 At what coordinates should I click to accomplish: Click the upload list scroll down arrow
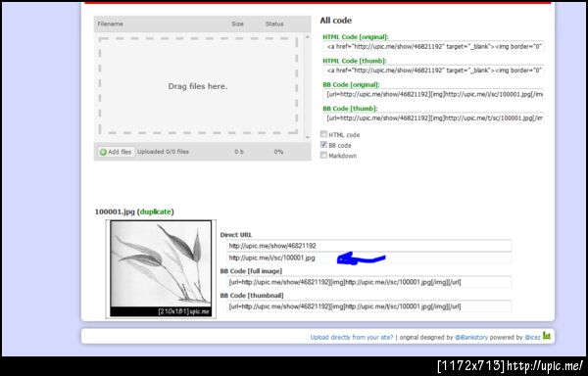308,137
